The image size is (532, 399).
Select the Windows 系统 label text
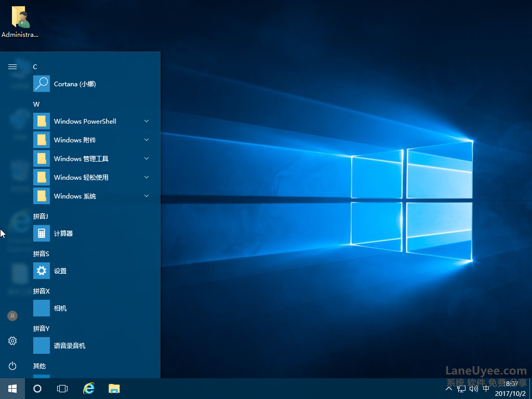75,196
